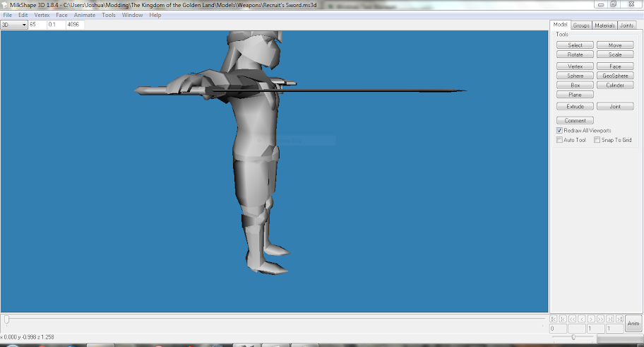
Task: Click the field of view field showing 65
Action: (x=37, y=25)
